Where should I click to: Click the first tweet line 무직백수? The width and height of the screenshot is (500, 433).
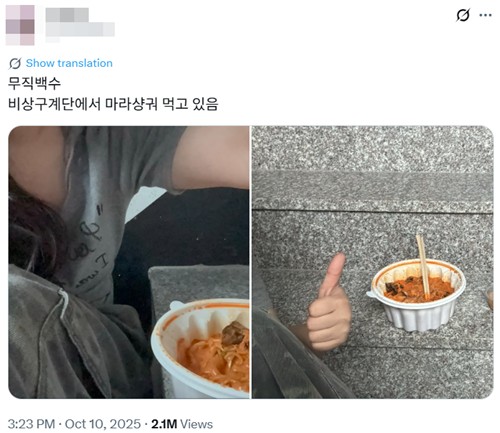point(34,83)
